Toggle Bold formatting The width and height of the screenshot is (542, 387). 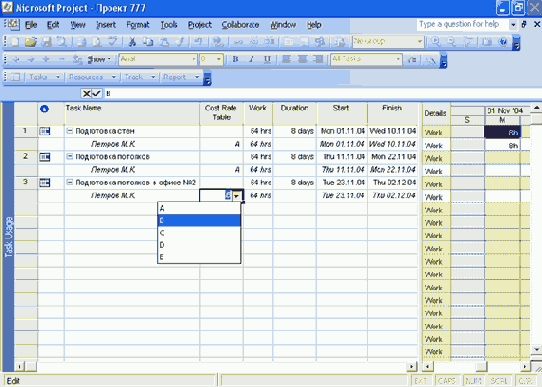235,59
